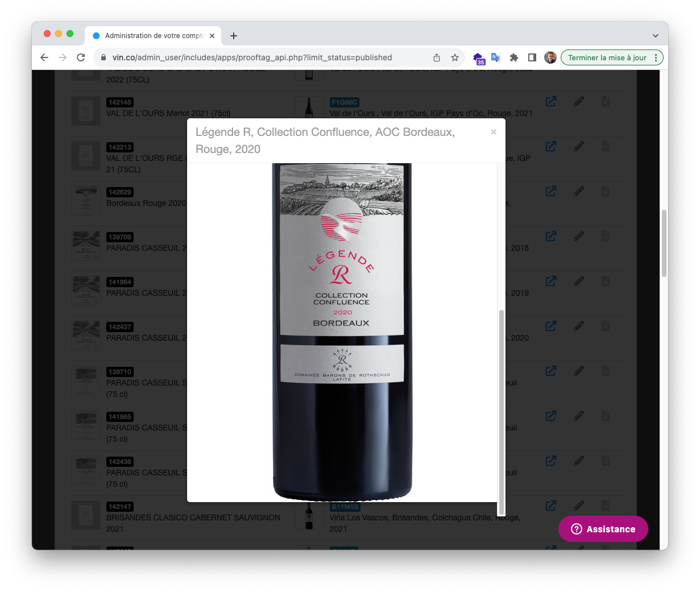Open document icon for row 142213
The height and width of the screenshot is (592, 700).
tap(606, 146)
